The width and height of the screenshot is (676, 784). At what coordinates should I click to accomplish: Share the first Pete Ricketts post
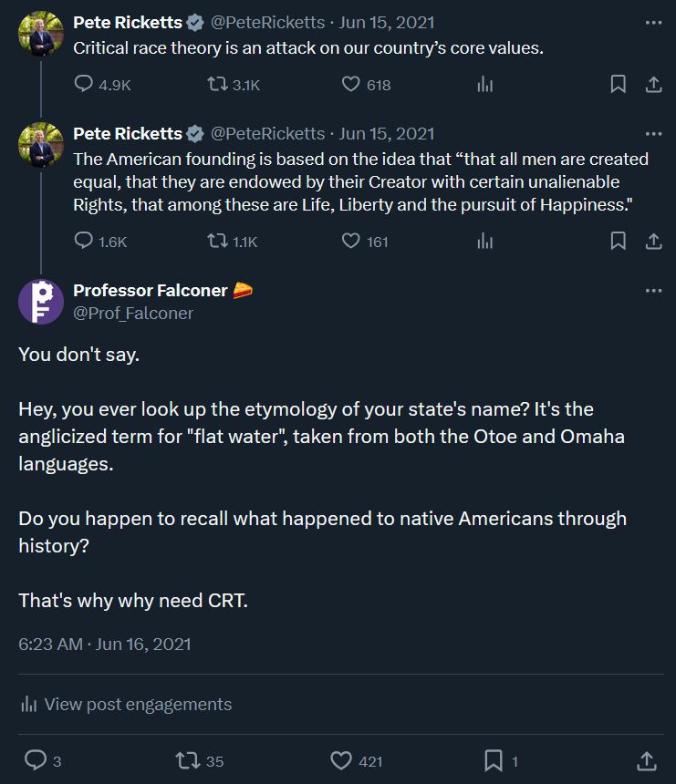[x=653, y=85]
